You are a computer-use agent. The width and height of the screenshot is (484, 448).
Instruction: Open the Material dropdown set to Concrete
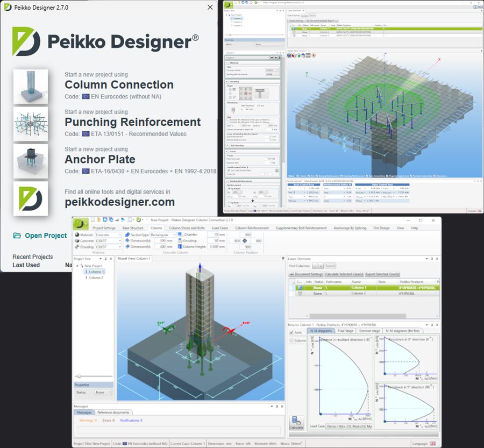108,234
